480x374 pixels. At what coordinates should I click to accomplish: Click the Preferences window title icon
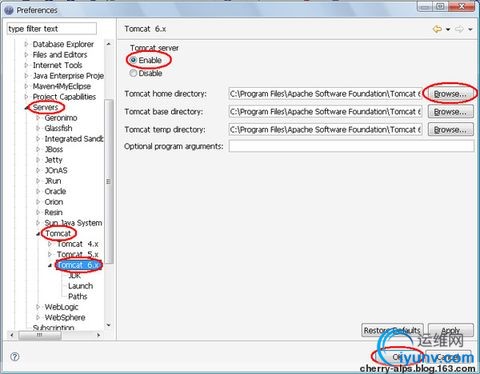click(9, 10)
